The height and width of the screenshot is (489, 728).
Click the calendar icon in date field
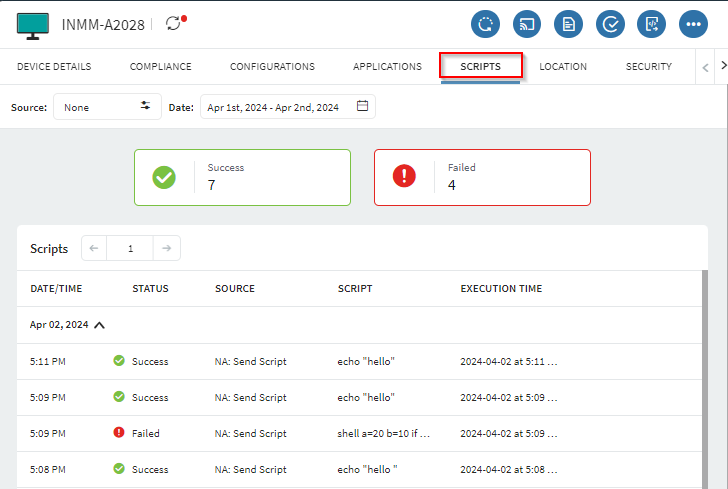(x=362, y=106)
